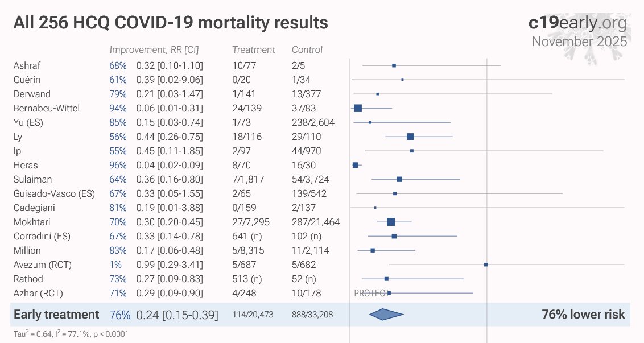Click the "76% lower risk" text
Image resolution: width=644 pixels, height=343 pixels.
pyautogui.click(x=583, y=315)
